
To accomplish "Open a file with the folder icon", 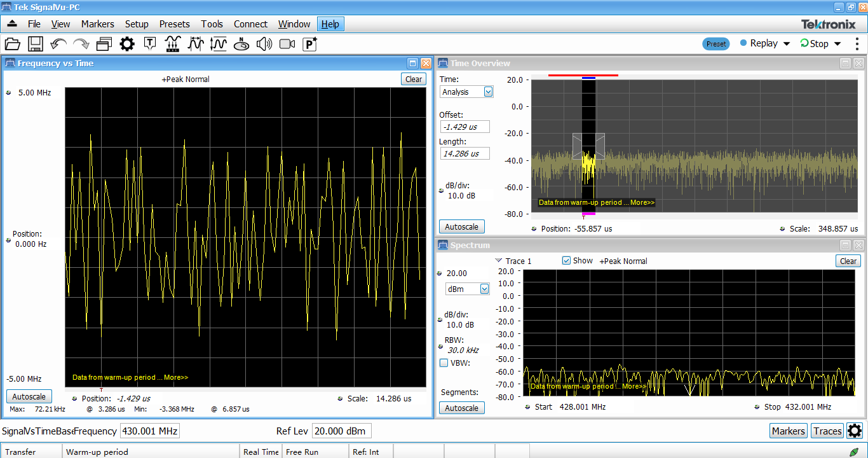I will click(x=12, y=44).
